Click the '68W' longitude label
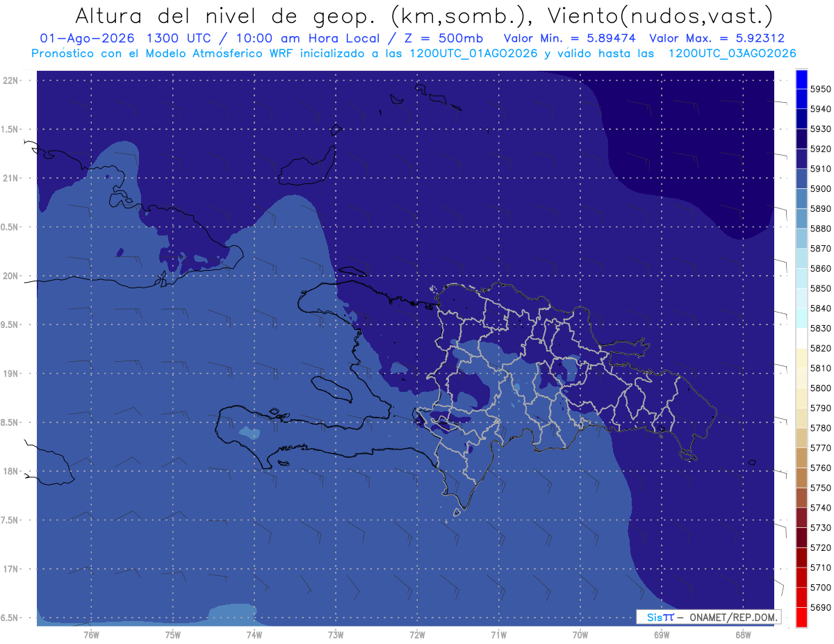 742,635
